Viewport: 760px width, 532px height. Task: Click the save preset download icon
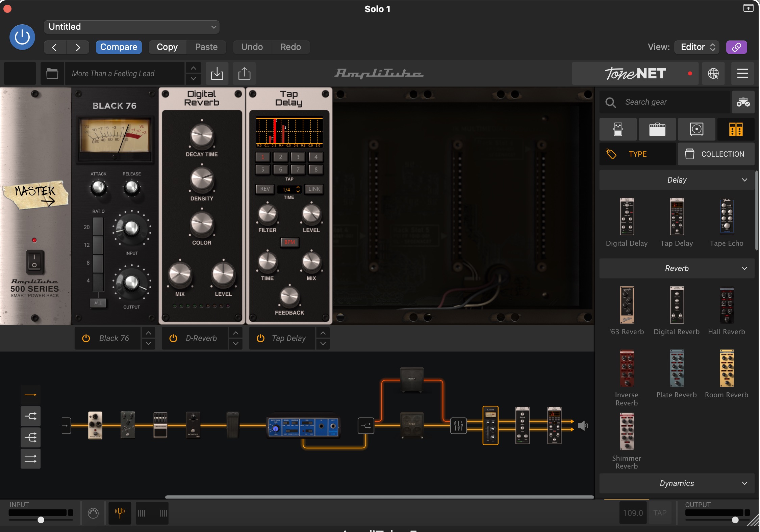[217, 73]
